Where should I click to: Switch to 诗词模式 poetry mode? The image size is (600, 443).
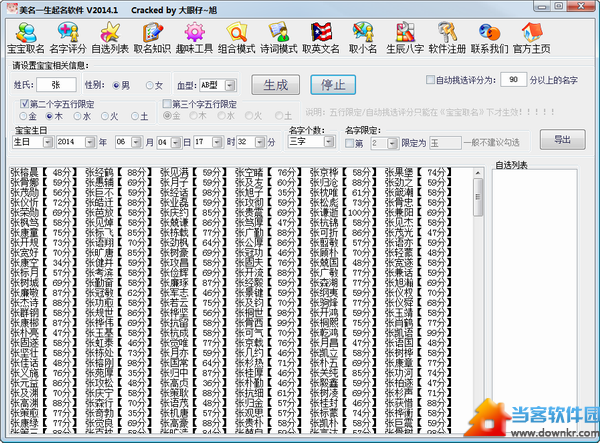pyautogui.click(x=279, y=37)
